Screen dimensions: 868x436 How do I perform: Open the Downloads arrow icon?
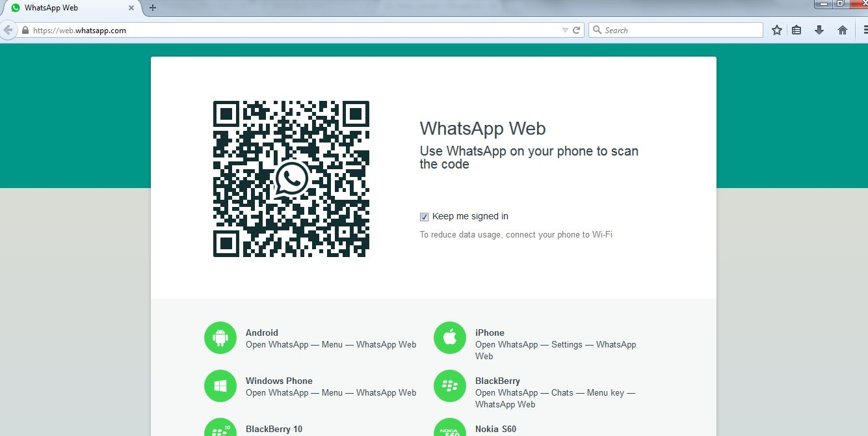819,30
